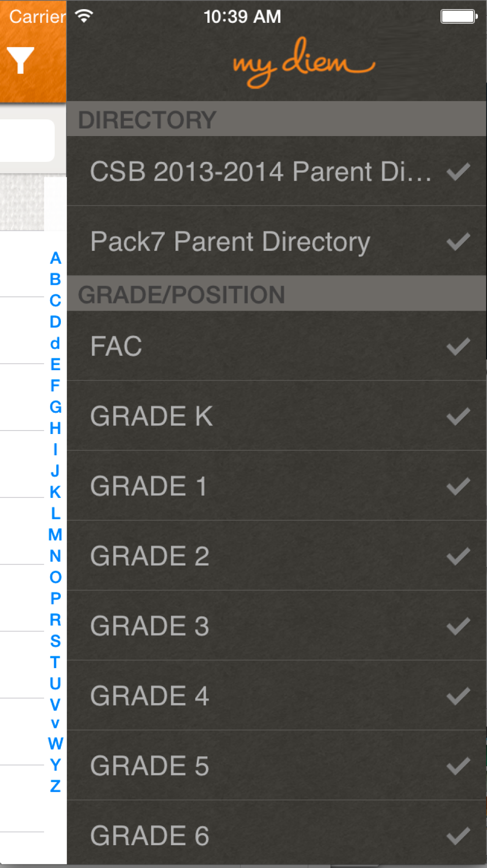Toggle the GRADE 5 checkmark
The image size is (487, 868).
coord(458,766)
